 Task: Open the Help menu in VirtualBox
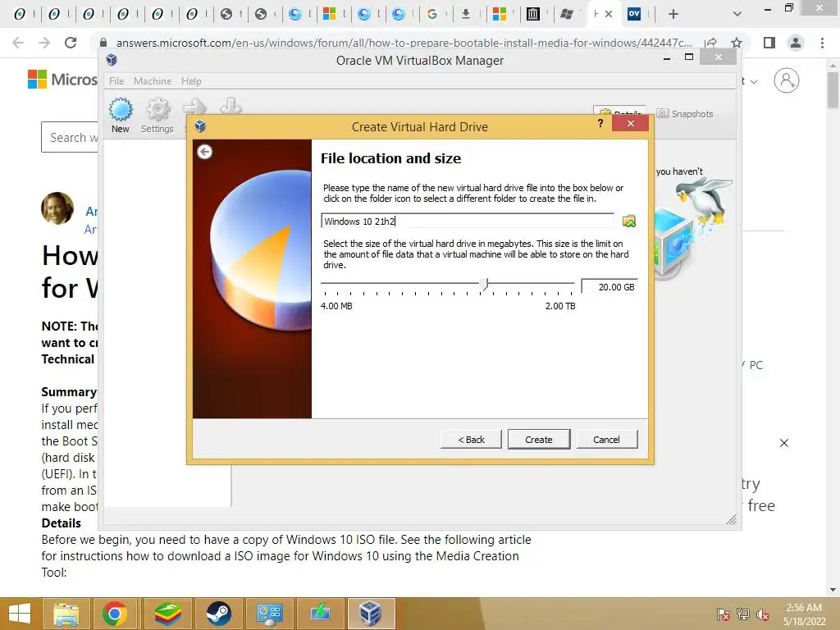pos(191,81)
